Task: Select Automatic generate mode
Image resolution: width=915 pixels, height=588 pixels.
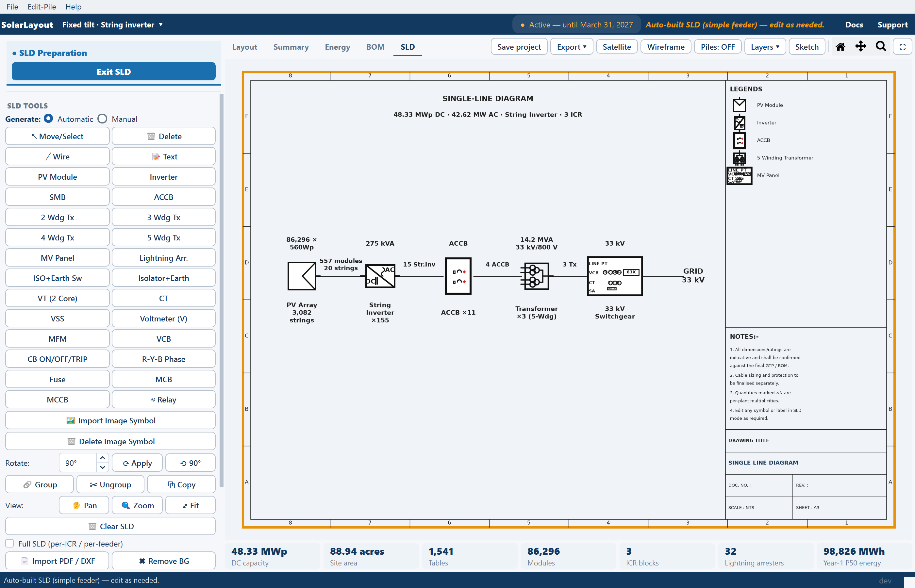Action: coord(48,119)
